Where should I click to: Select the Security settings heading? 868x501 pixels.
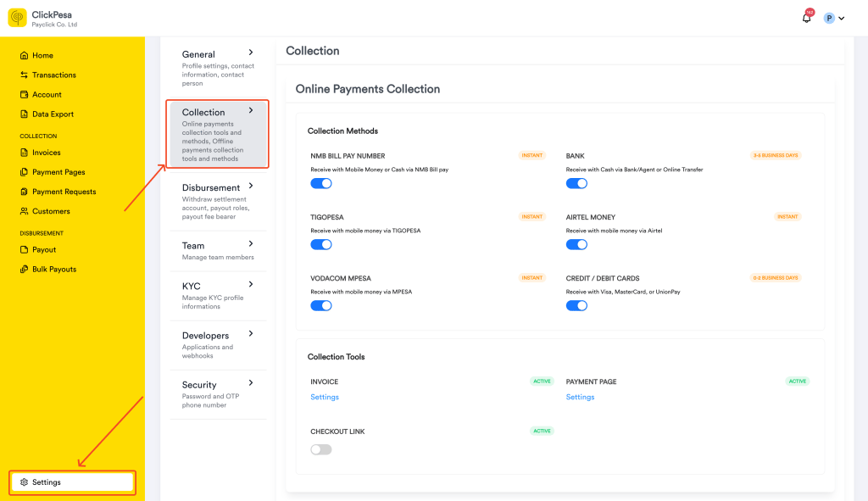click(x=198, y=385)
